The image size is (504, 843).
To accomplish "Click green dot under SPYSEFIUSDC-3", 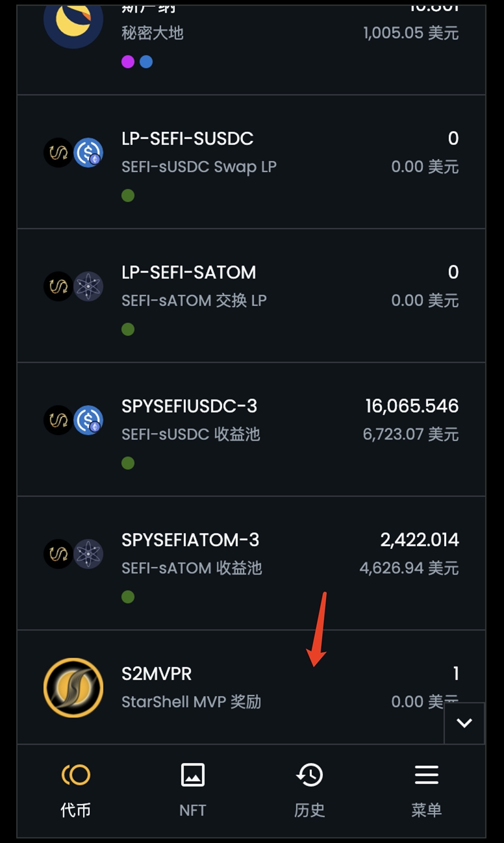I will [x=128, y=463].
